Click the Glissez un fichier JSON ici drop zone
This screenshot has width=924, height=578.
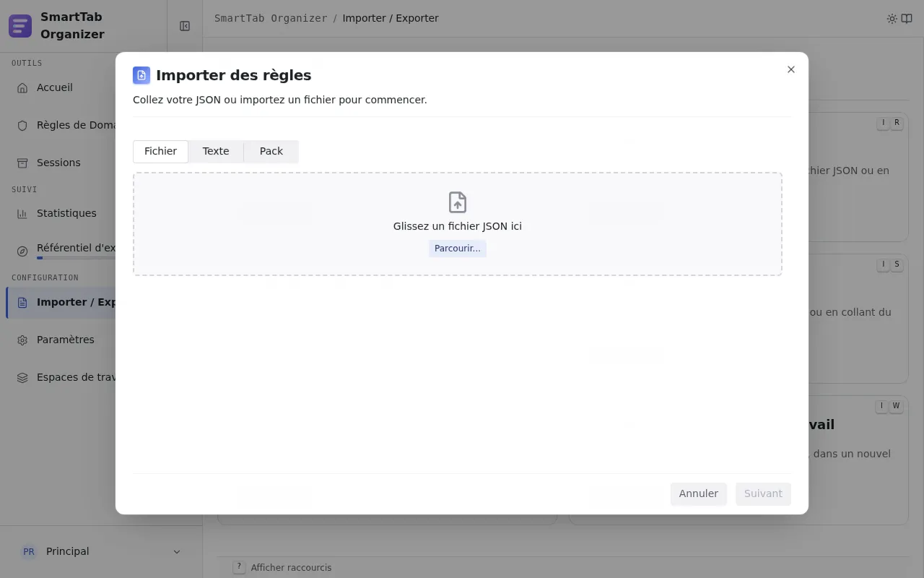point(458,224)
